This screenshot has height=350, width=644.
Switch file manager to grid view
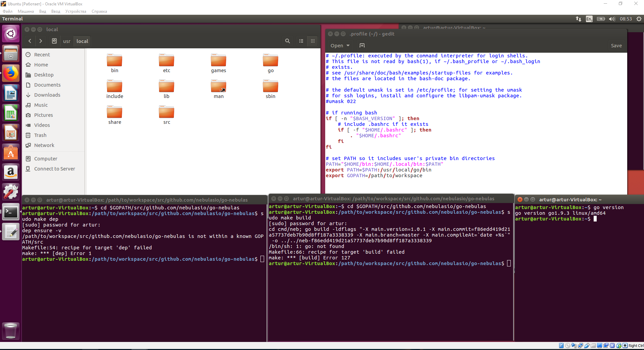pos(312,41)
